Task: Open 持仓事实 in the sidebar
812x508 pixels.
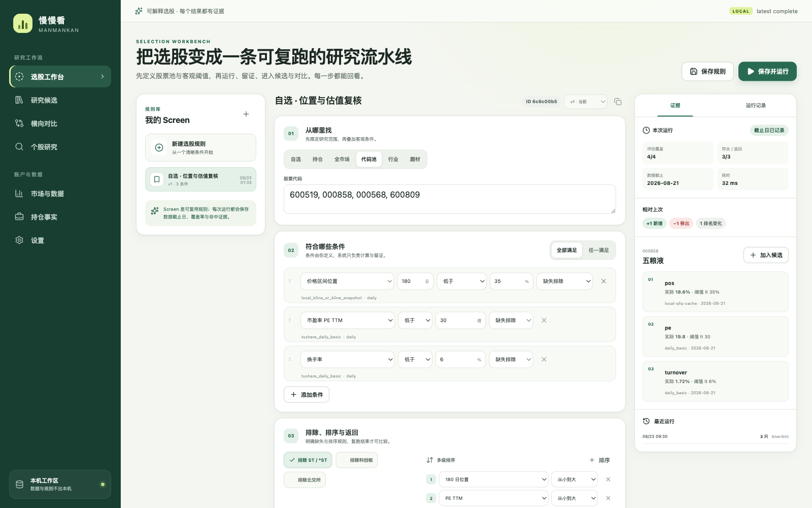Action: 60,217
